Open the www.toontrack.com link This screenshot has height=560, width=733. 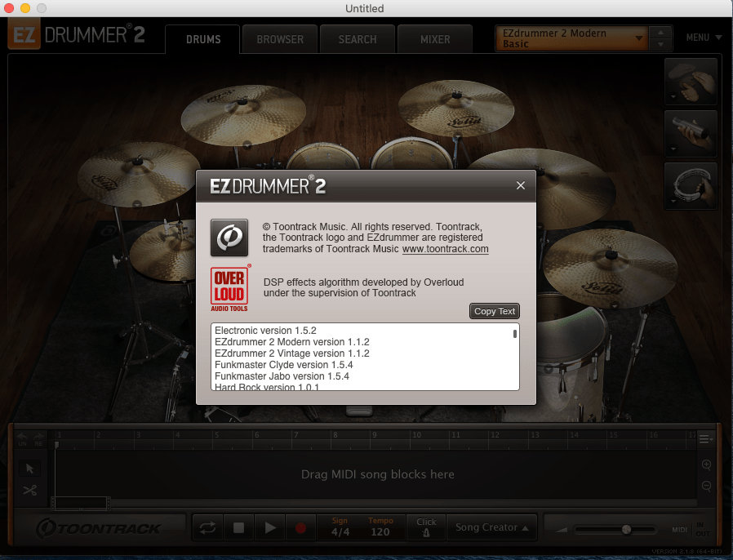[x=445, y=249]
